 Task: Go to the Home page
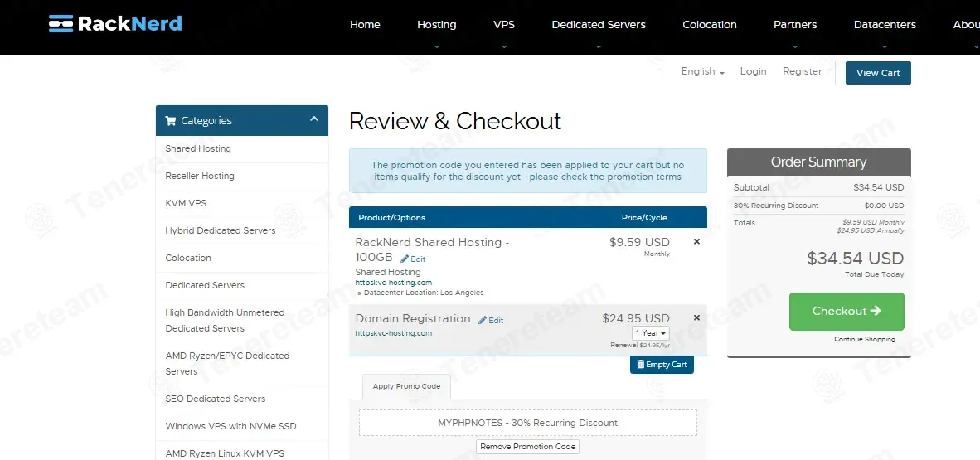[365, 25]
